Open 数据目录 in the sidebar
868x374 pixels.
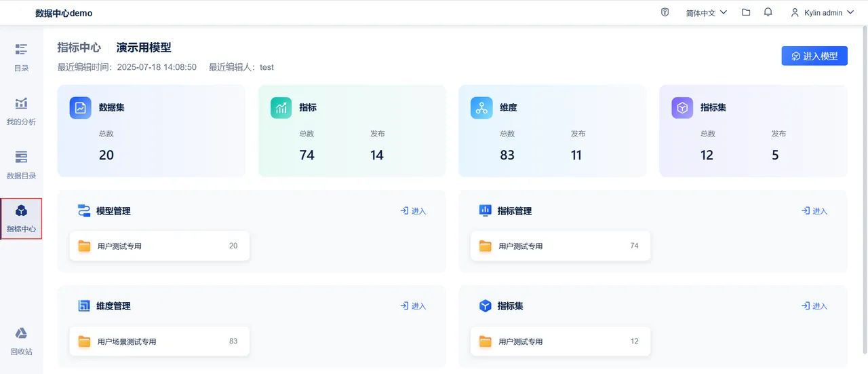[x=21, y=165]
